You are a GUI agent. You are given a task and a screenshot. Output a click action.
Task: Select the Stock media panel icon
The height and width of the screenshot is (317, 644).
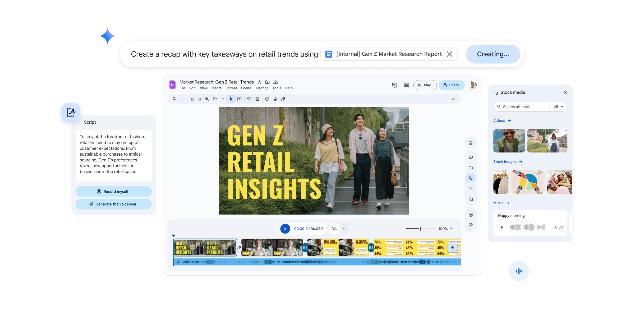(x=471, y=178)
